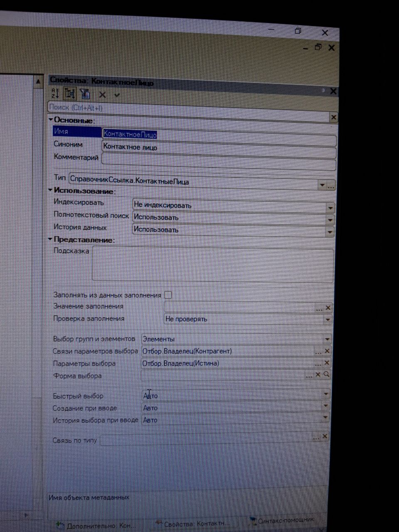Clear the Связь по типу value

325,436
